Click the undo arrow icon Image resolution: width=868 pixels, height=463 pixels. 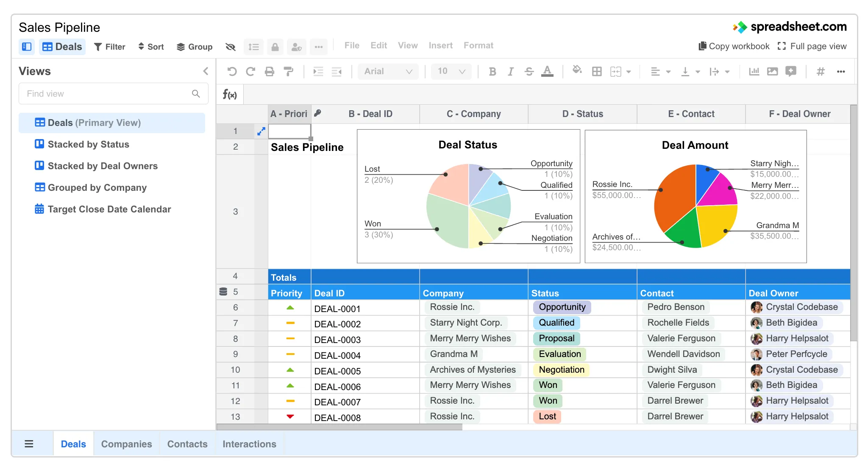click(232, 71)
